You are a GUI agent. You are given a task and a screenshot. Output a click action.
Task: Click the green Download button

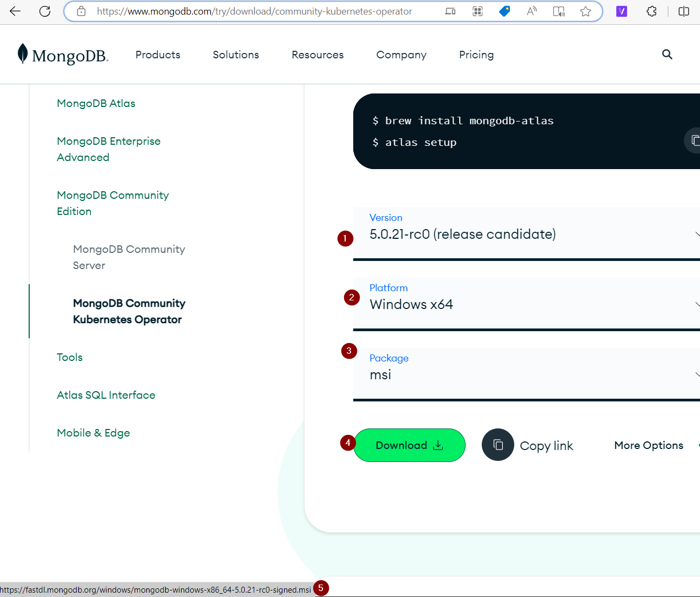[409, 445]
